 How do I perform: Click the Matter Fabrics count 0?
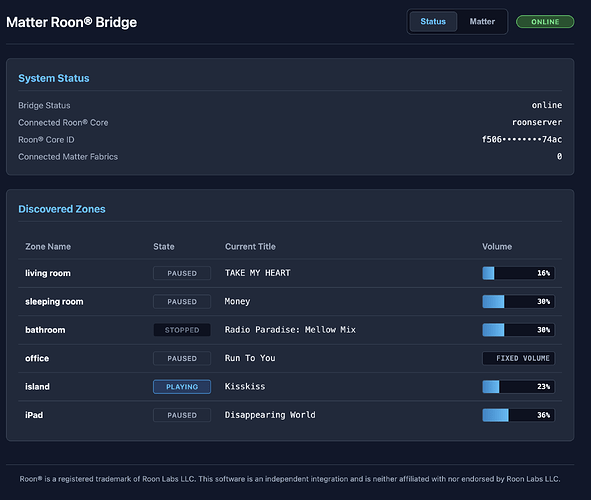(559, 156)
